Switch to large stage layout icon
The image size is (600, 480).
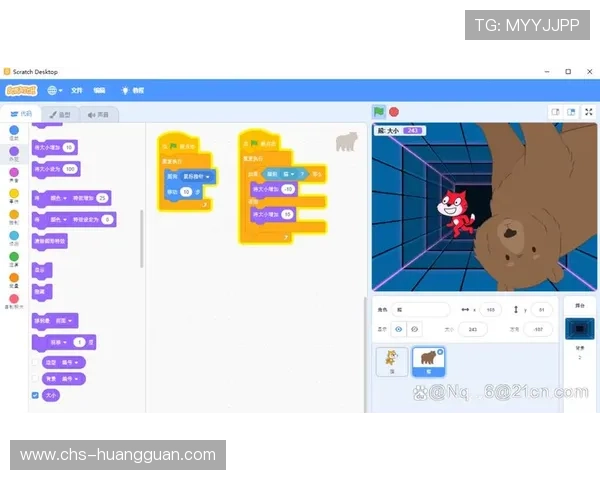pyautogui.click(x=571, y=112)
